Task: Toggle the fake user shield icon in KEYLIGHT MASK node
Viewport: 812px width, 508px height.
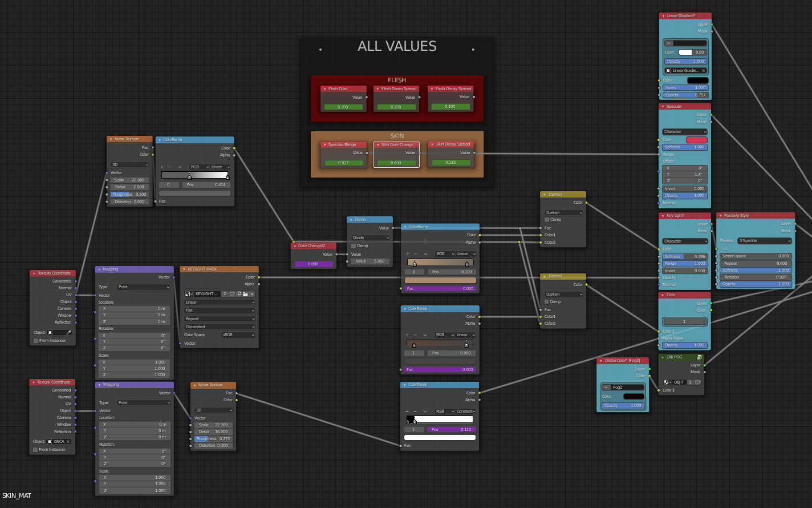Action: pos(232,294)
